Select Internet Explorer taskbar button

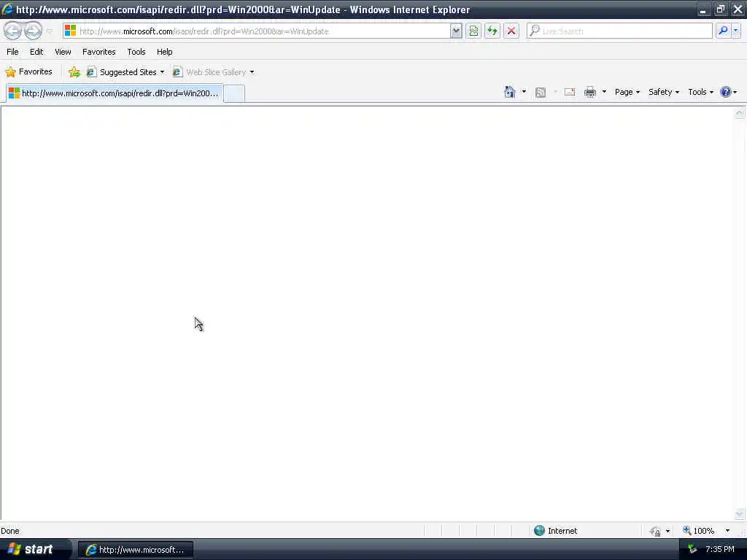[136, 550]
